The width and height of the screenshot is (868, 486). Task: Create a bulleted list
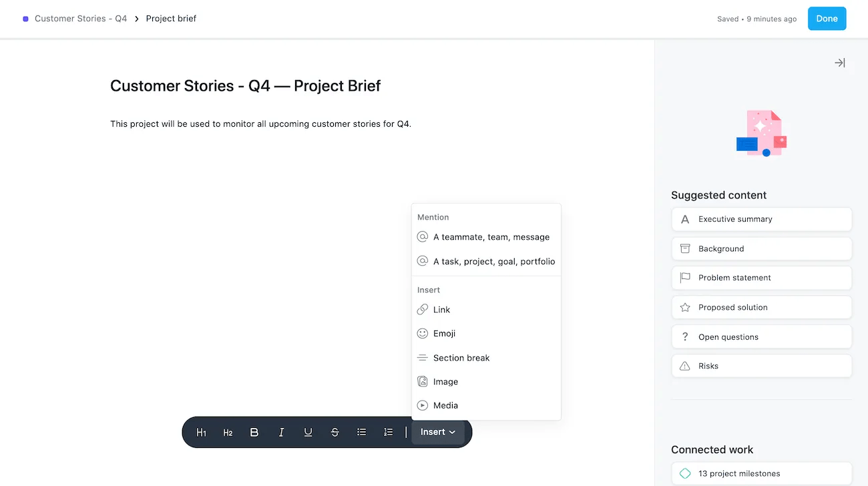tap(361, 432)
